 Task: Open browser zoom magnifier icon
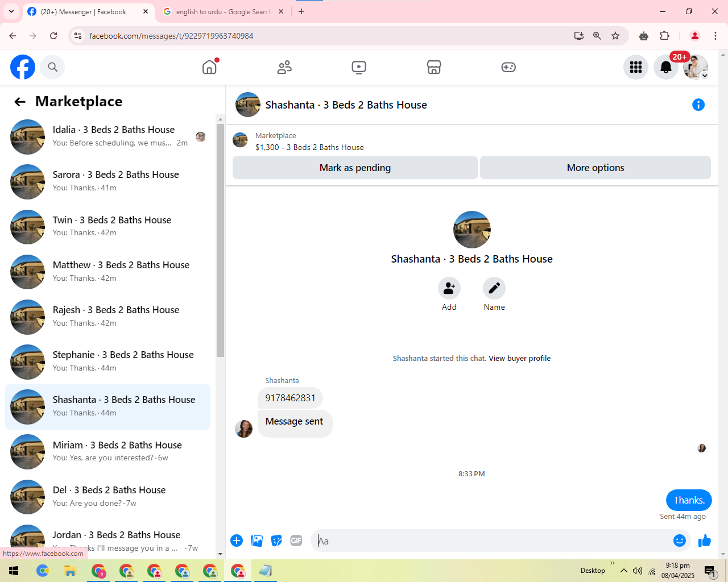click(x=597, y=36)
